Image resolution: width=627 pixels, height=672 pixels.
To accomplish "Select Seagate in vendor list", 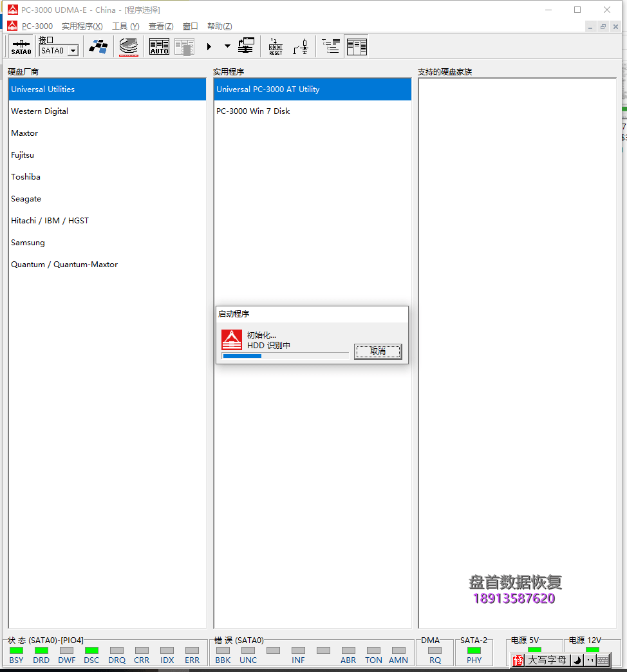I will click(x=107, y=198).
